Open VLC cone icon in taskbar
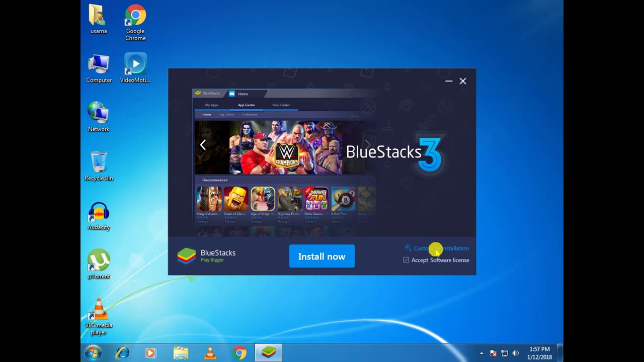This screenshot has width=644, height=362. click(210, 353)
